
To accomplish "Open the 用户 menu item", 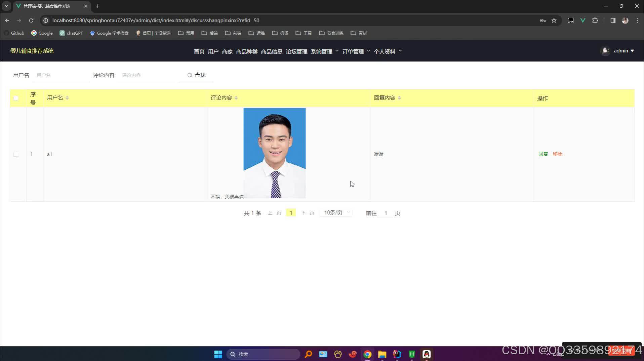I will click(x=213, y=51).
